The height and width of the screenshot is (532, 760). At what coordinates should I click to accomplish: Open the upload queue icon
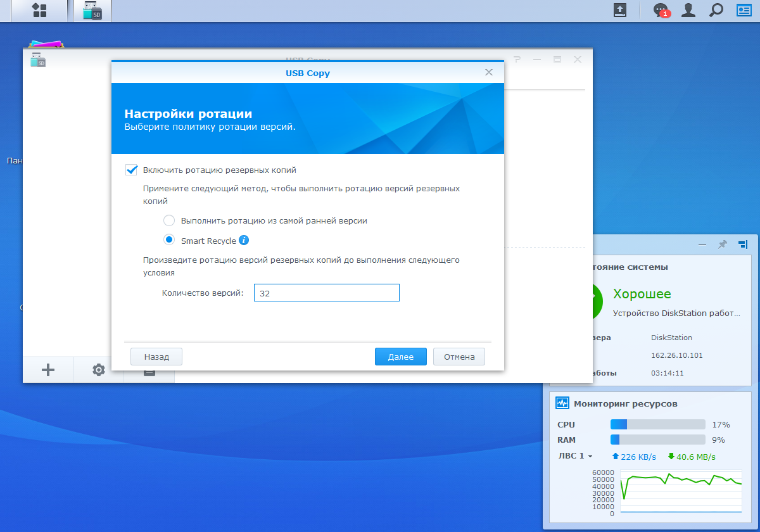[x=620, y=10]
